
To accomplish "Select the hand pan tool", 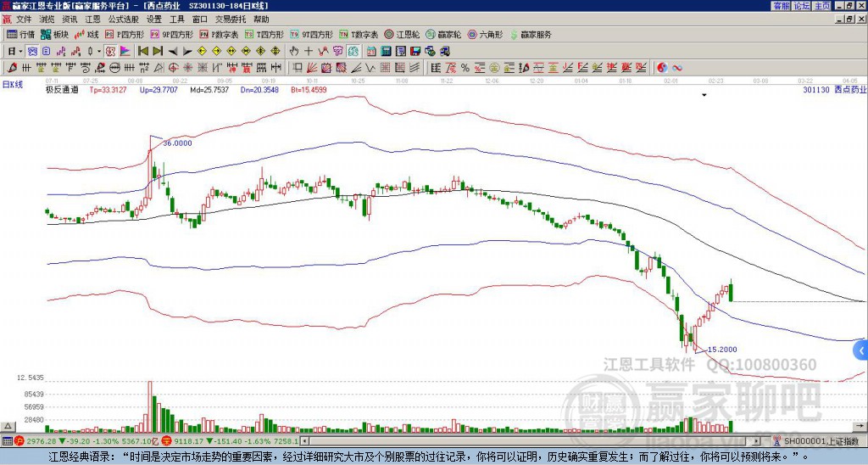I will (294, 52).
